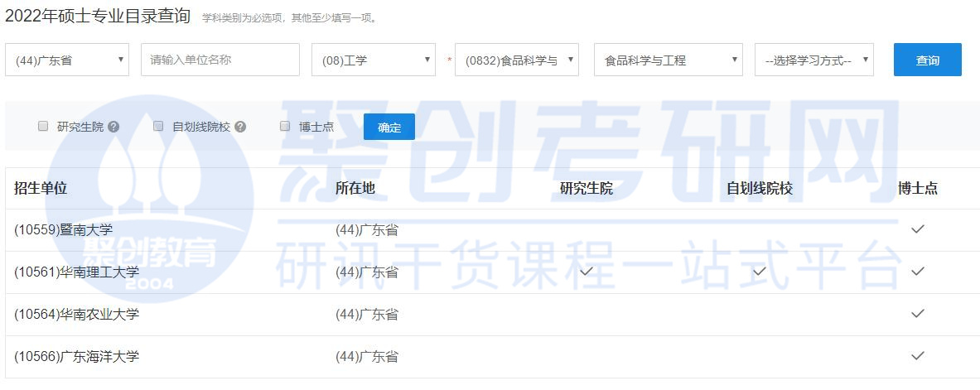
Task: Open the 食品科学与工程 major dropdown
Action: point(669,60)
